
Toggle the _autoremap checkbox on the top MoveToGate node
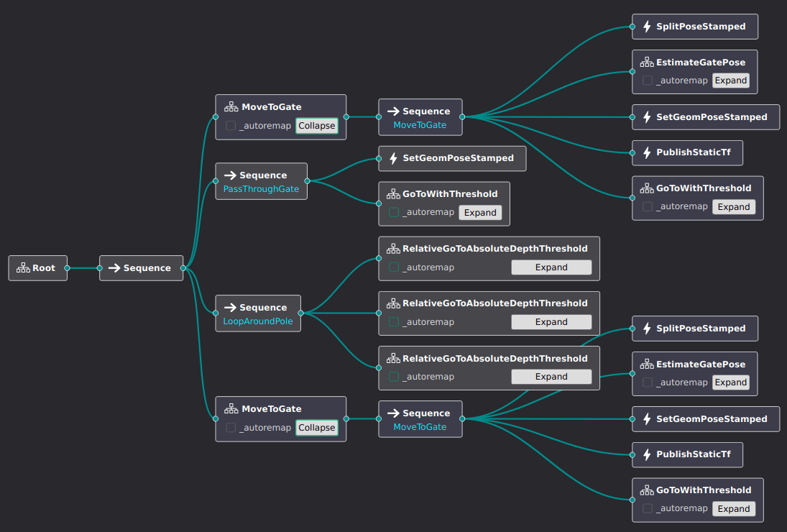coord(231,126)
